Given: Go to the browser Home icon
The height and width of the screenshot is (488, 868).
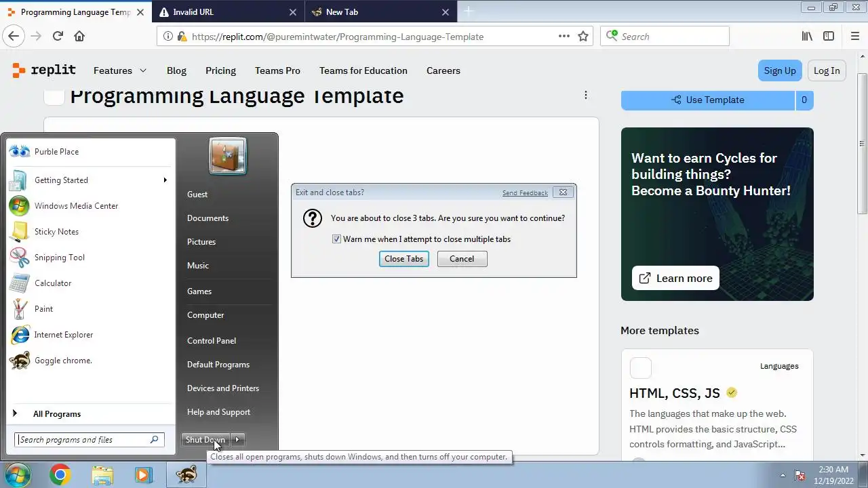Looking at the screenshot, I should click(79, 37).
